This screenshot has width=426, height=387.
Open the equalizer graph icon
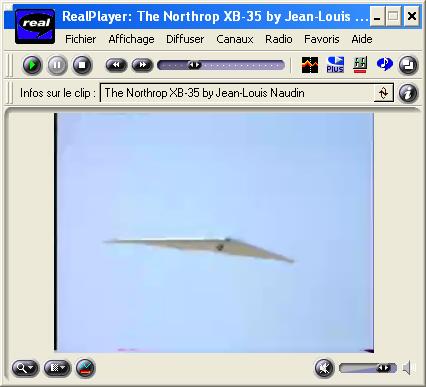pos(310,65)
